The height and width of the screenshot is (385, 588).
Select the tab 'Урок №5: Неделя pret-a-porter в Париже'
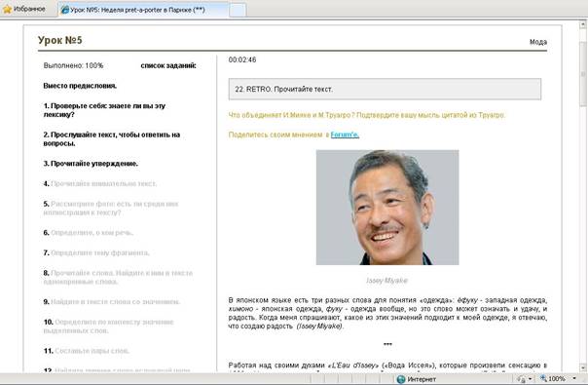pos(143,10)
